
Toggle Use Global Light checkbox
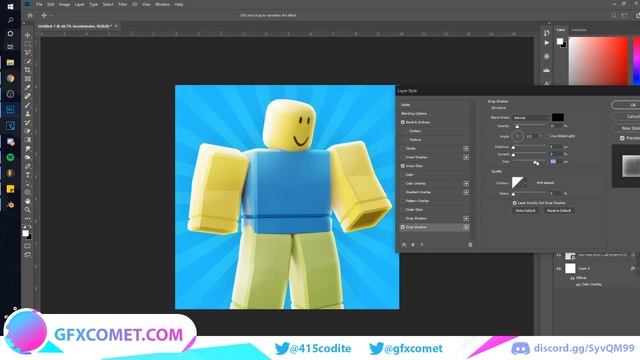[548, 136]
